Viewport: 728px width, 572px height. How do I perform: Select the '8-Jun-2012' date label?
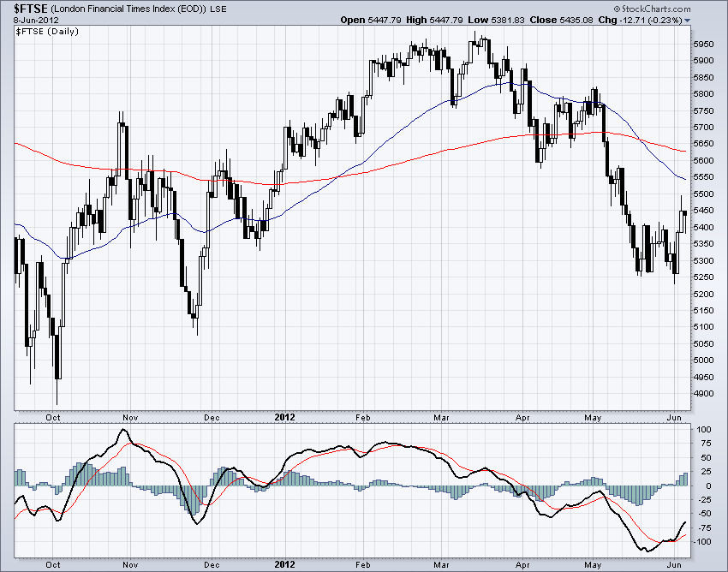tap(36, 20)
